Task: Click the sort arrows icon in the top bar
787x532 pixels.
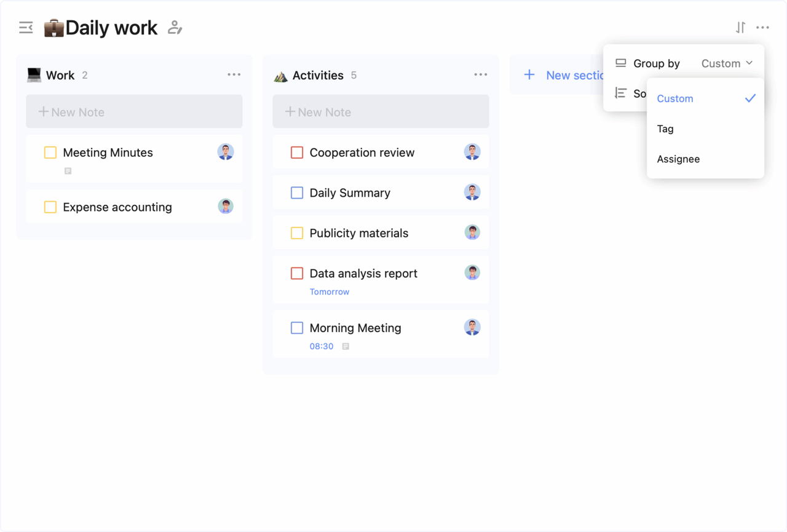Action: 740,27
